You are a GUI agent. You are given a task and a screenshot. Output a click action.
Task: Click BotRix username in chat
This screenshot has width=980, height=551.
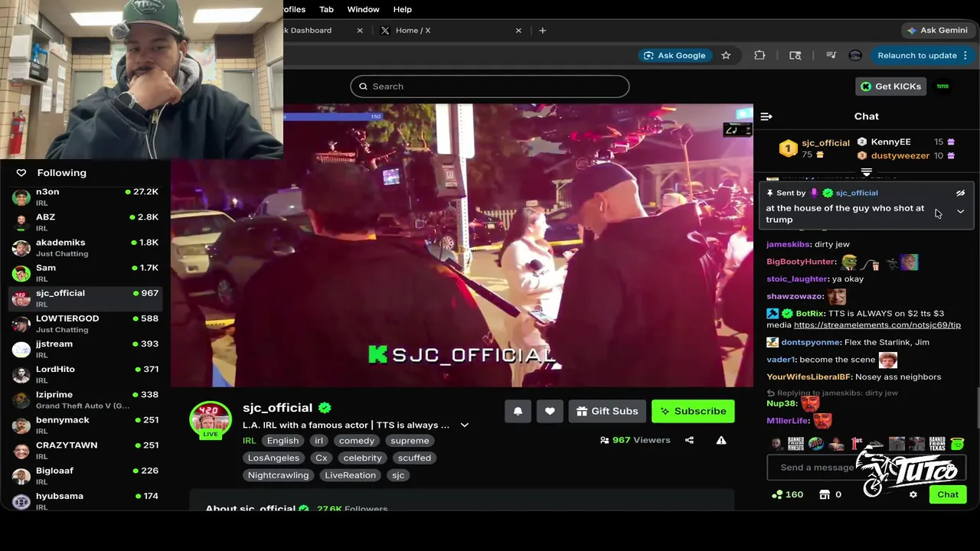pyautogui.click(x=810, y=314)
